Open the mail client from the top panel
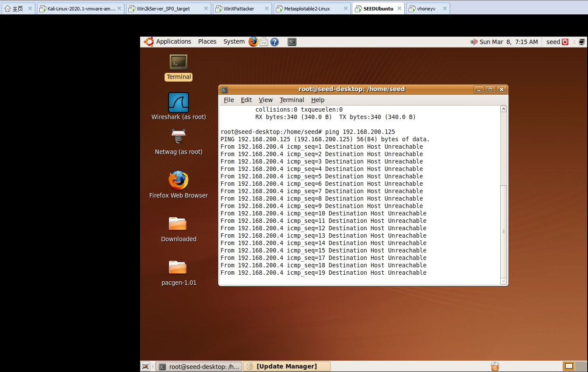Screen dimensions: 588x372 coord(264,42)
